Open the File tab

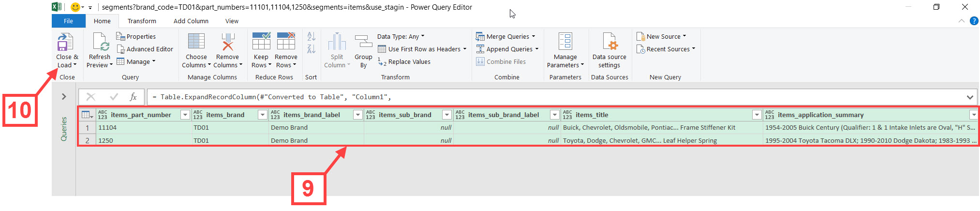(68, 21)
